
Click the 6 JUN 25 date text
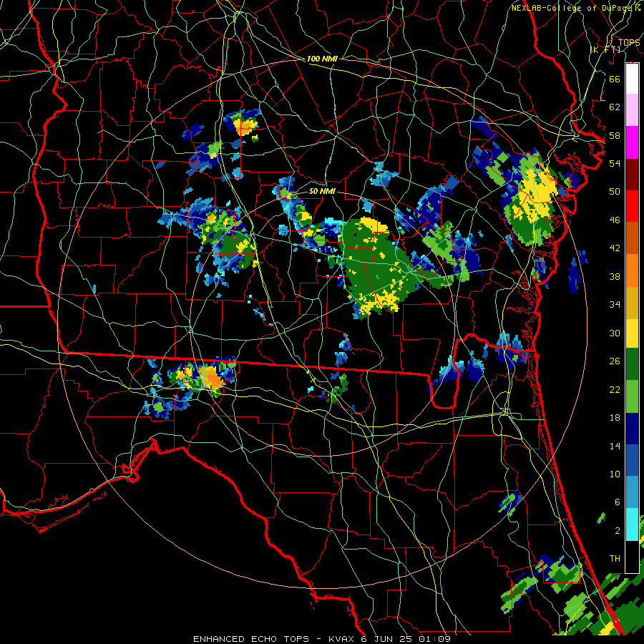click(388, 639)
